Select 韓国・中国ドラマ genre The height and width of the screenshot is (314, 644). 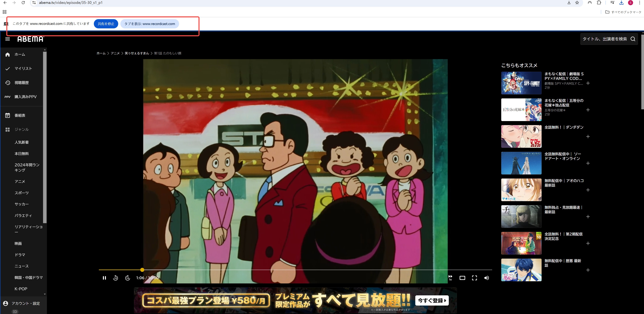(28, 278)
